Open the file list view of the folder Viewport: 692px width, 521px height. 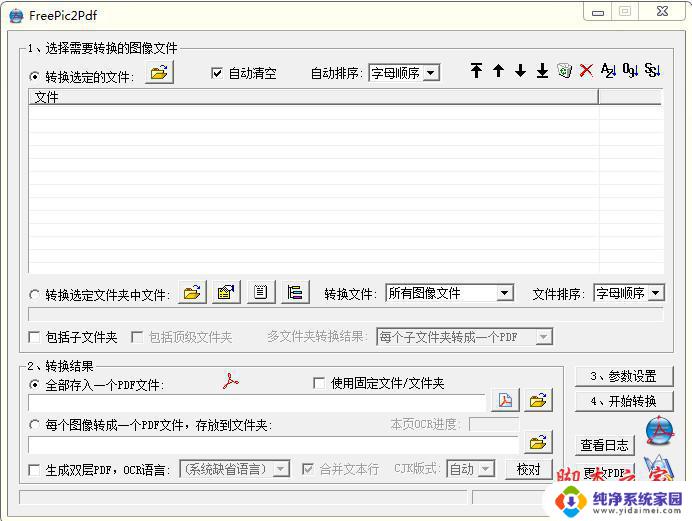click(x=261, y=292)
